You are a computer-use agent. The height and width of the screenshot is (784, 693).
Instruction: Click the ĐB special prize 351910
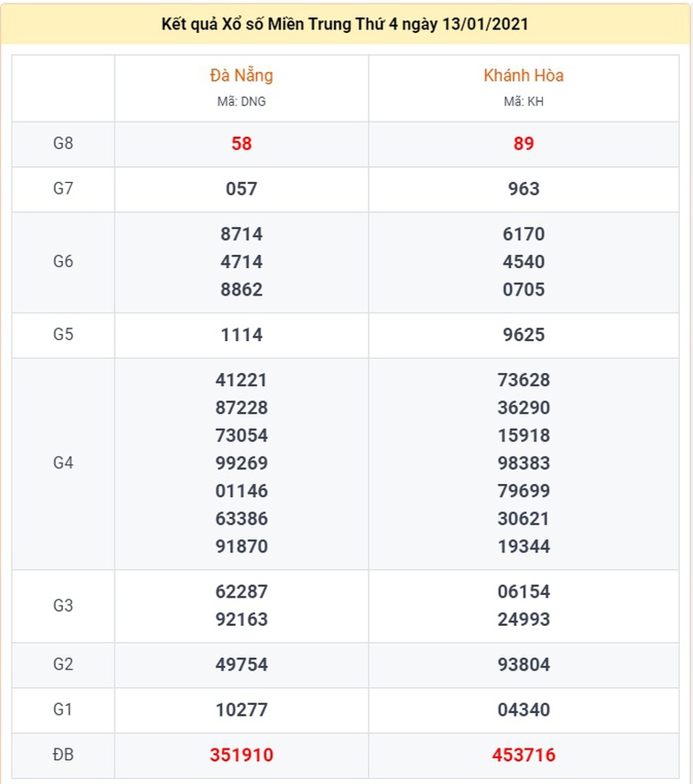(241, 755)
